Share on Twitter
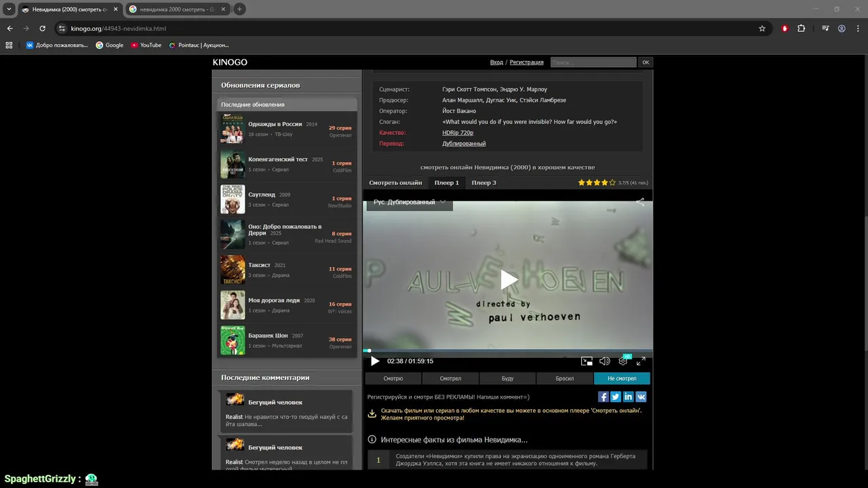Screen dimensions: 868x488 [x=616, y=397]
